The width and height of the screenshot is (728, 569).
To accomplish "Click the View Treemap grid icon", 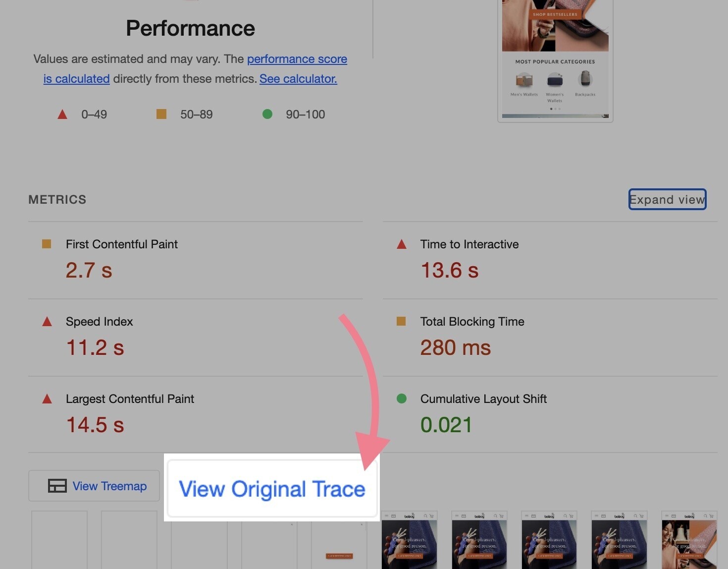I will (57, 486).
